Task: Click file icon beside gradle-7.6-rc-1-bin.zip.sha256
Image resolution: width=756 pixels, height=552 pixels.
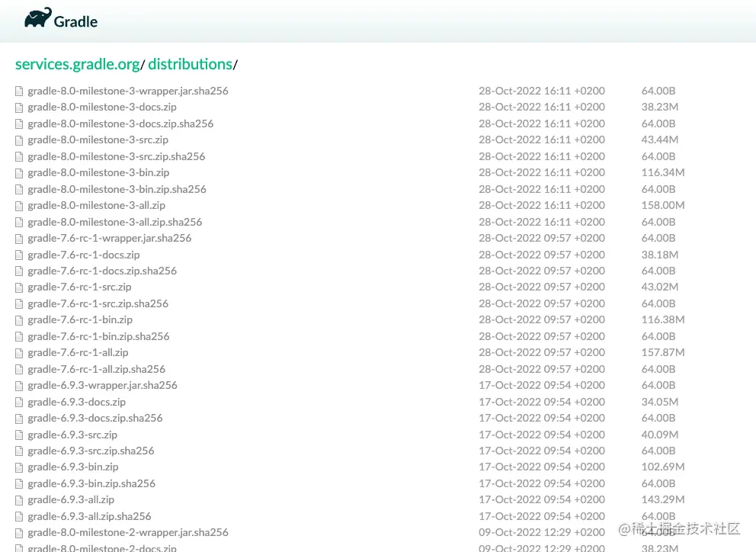Action: tap(19, 337)
